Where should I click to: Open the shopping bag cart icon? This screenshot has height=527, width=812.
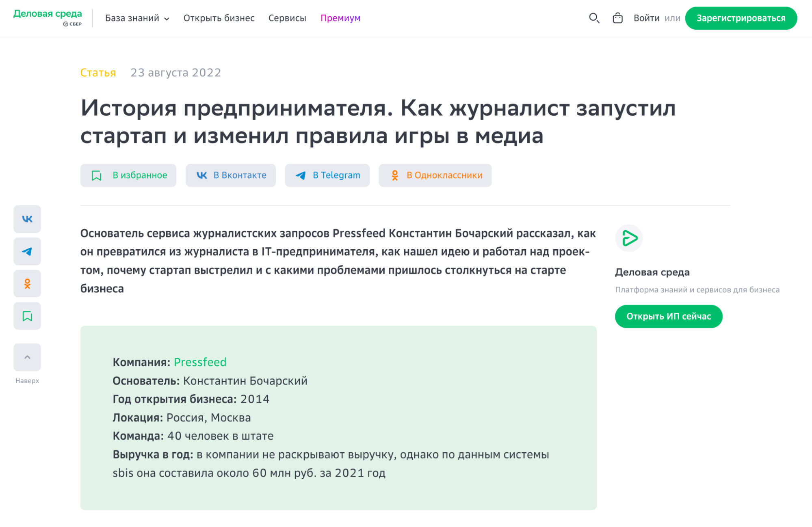(x=617, y=18)
